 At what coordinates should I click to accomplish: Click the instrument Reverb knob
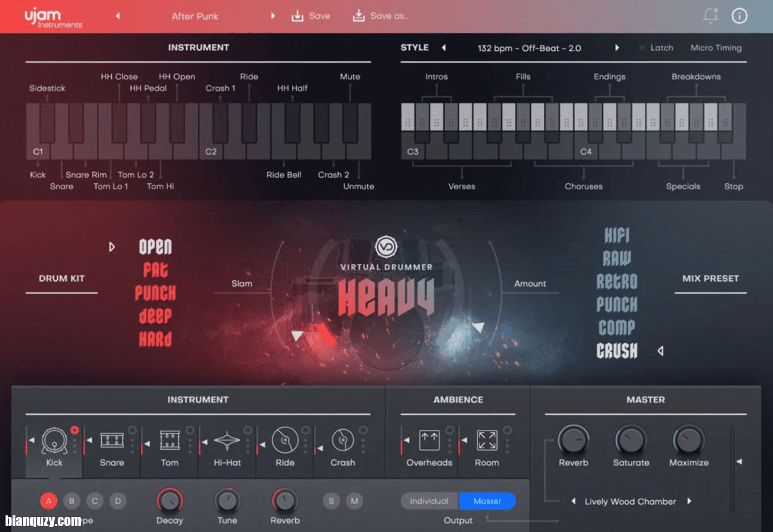tap(285, 501)
